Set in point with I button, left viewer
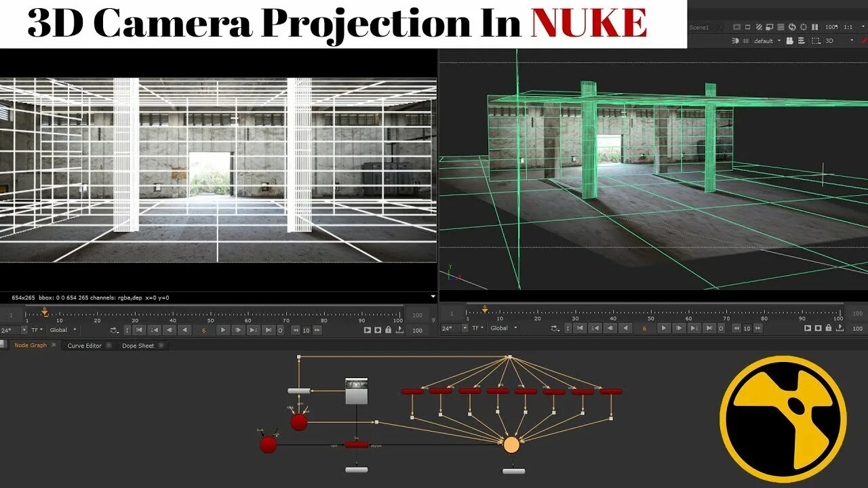868x488 pixels. tap(127, 330)
